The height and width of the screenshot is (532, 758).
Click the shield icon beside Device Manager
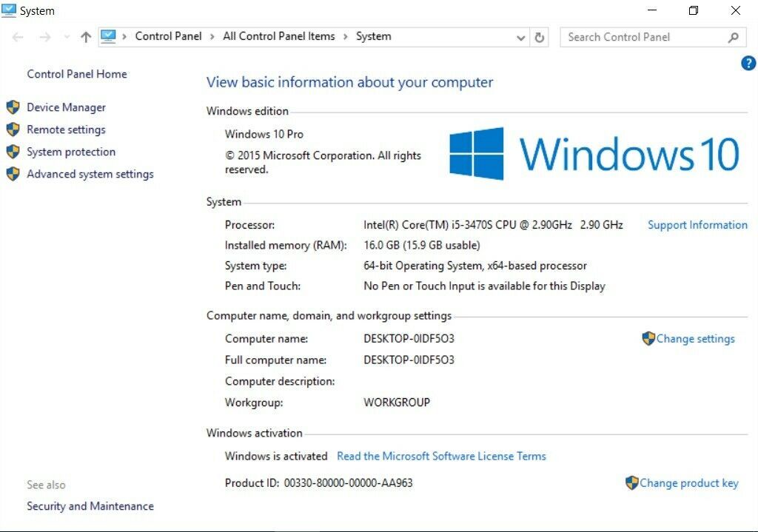[13, 107]
